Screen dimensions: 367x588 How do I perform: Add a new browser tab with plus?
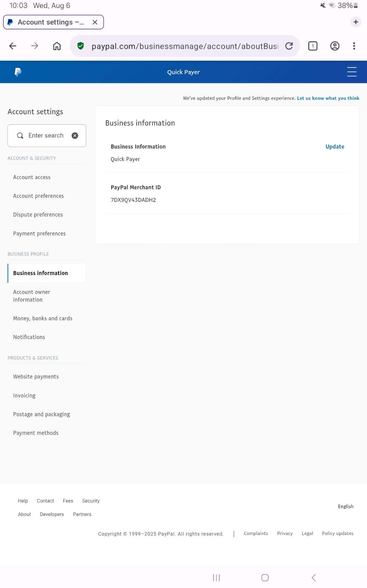tap(356, 22)
